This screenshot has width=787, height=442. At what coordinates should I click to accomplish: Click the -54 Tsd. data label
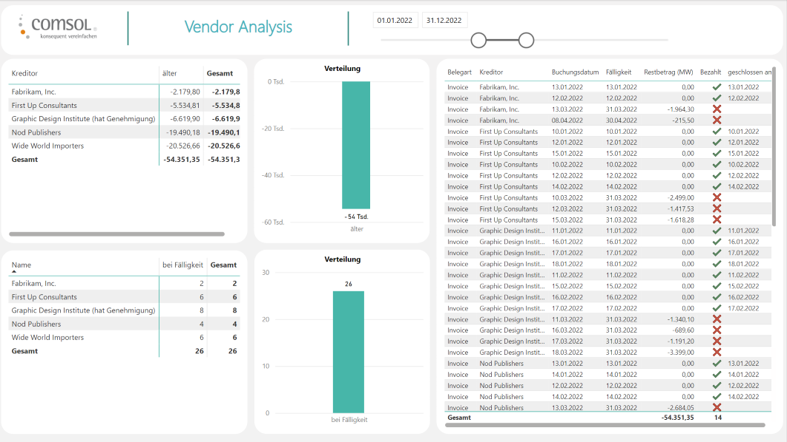click(x=356, y=217)
